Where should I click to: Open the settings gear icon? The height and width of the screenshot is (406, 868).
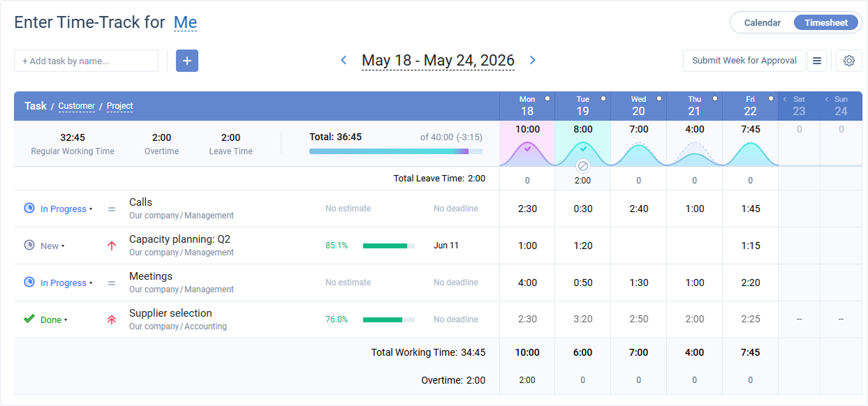coord(849,61)
